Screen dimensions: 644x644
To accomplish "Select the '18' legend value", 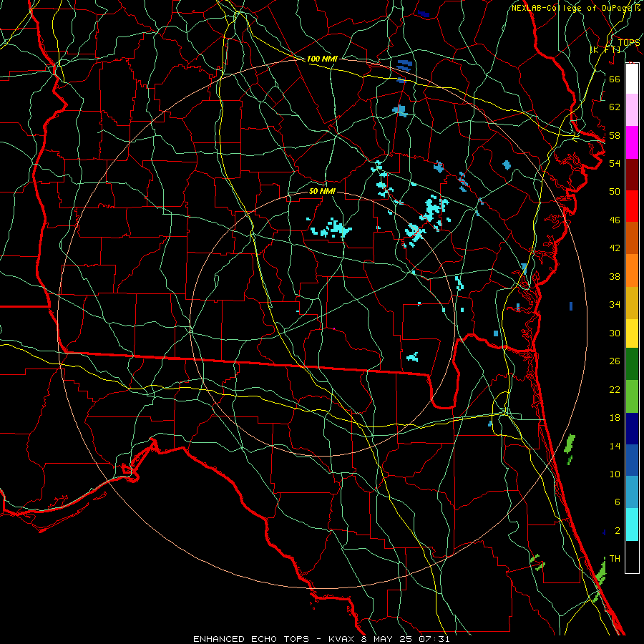I will [615, 418].
